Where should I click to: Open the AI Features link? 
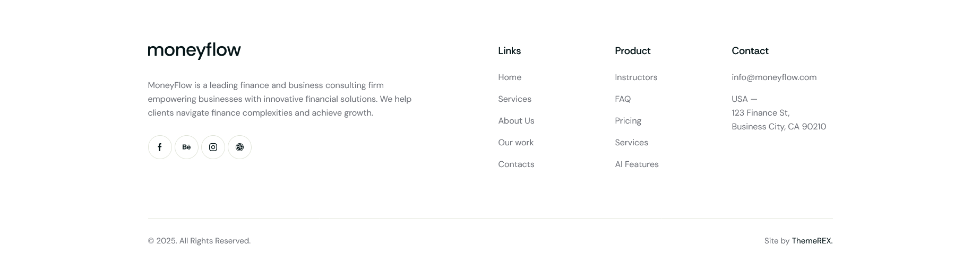637,164
